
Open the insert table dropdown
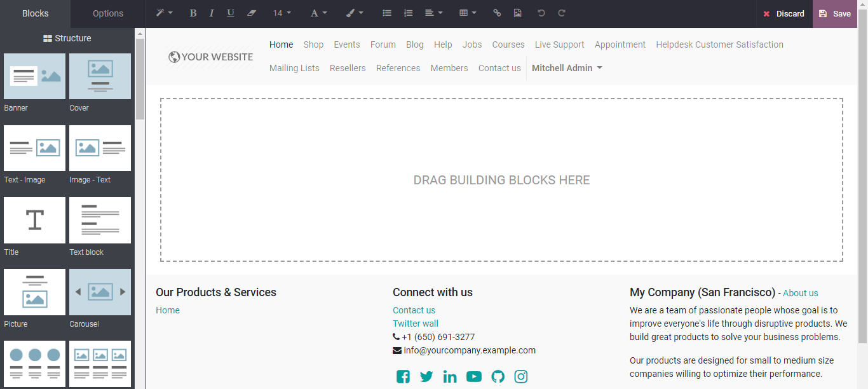click(468, 13)
